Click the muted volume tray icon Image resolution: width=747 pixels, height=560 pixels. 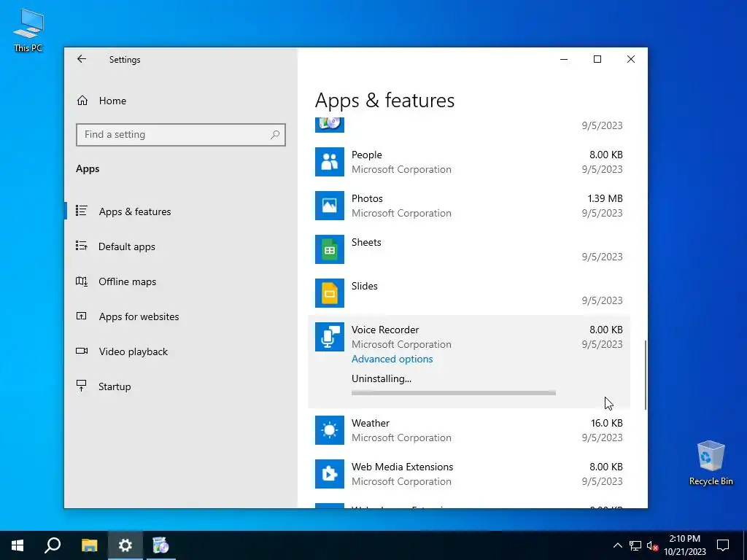coord(652,545)
